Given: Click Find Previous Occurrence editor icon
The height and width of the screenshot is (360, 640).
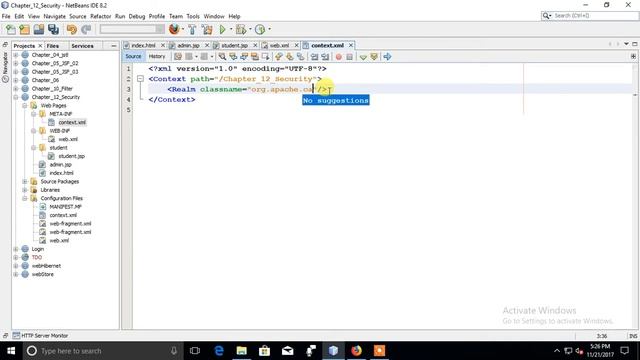Looking at the screenshot, I should click(x=233, y=57).
